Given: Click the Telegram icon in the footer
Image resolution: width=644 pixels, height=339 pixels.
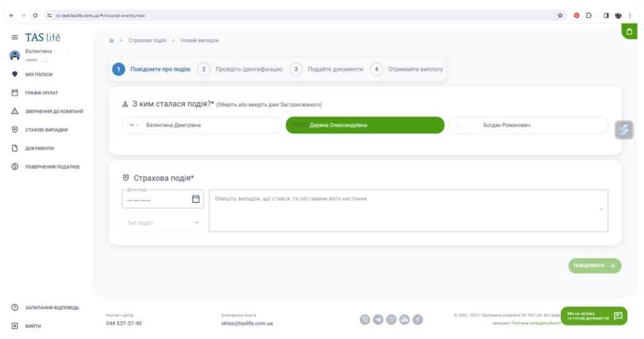Looking at the screenshot, I should [x=379, y=319].
